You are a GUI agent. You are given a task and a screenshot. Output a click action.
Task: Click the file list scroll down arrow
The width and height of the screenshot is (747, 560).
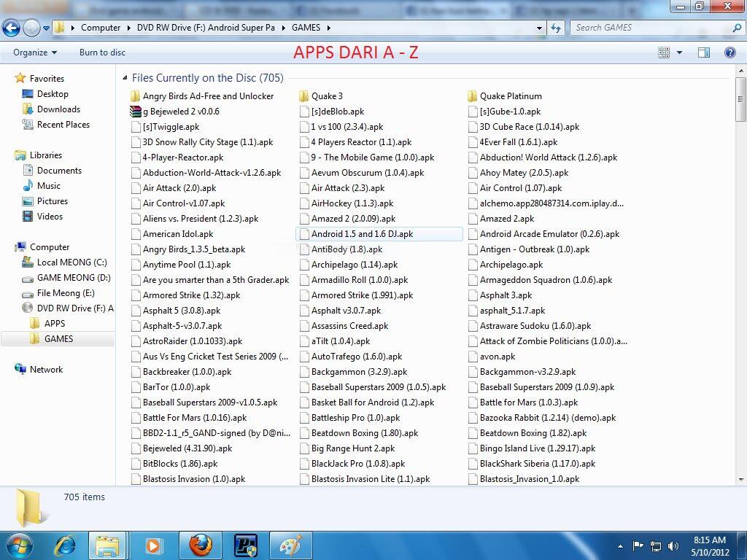click(x=741, y=480)
